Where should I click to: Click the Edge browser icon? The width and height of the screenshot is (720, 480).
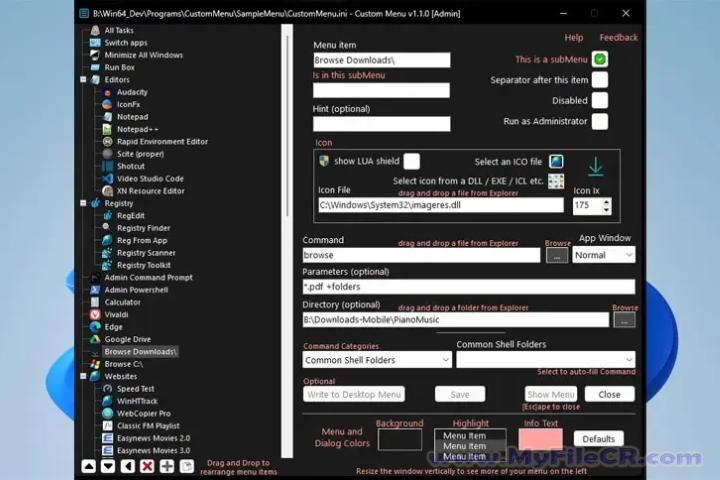95,327
